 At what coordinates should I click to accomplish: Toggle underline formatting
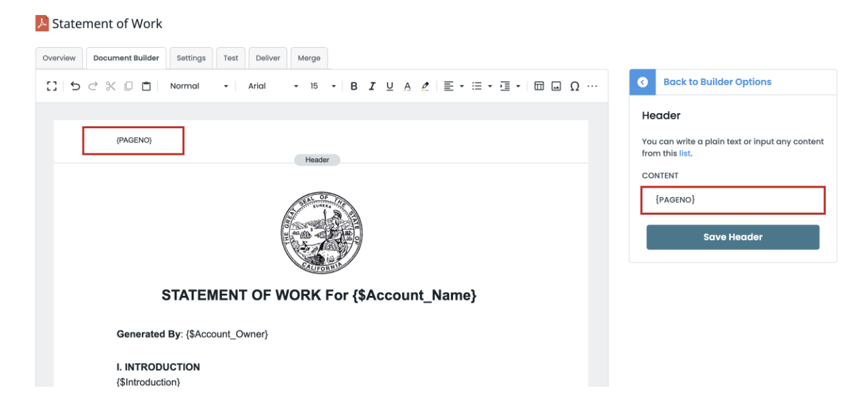point(390,86)
